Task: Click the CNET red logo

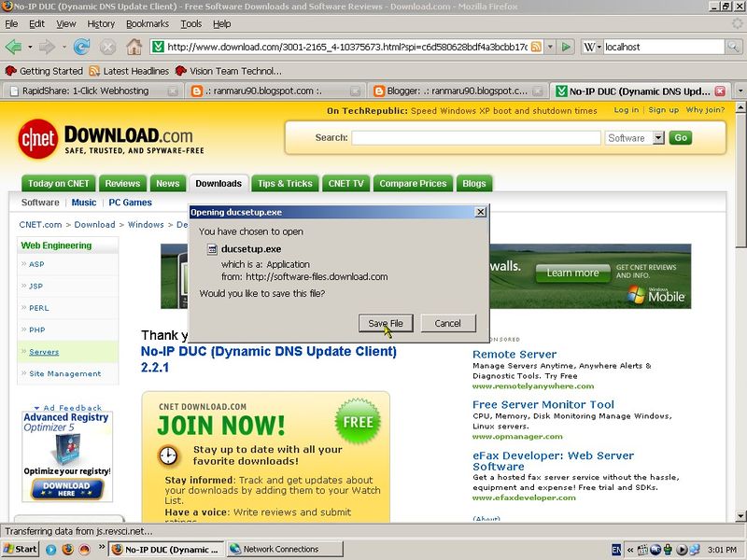Action: pyautogui.click(x=38, y=139)
